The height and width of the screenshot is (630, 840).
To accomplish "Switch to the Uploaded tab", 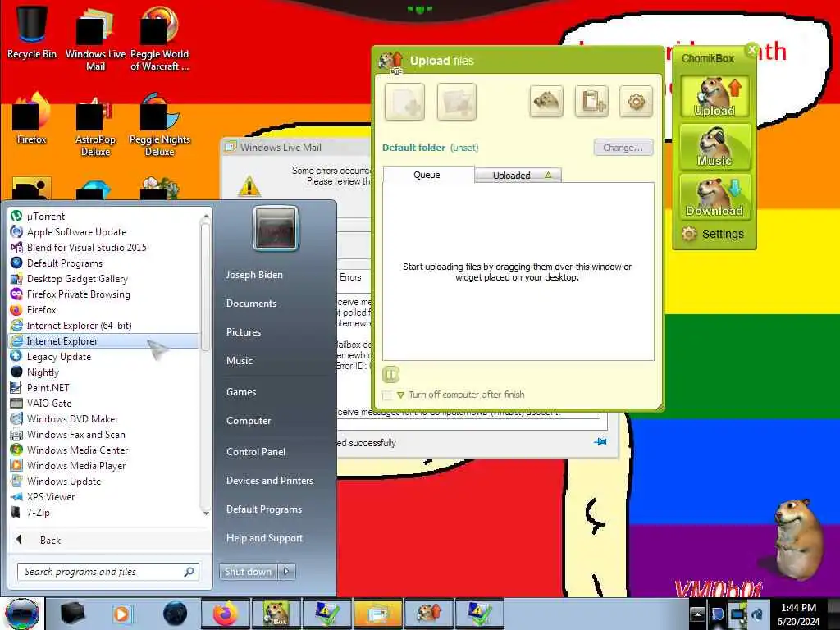I will tap(518, 176).
